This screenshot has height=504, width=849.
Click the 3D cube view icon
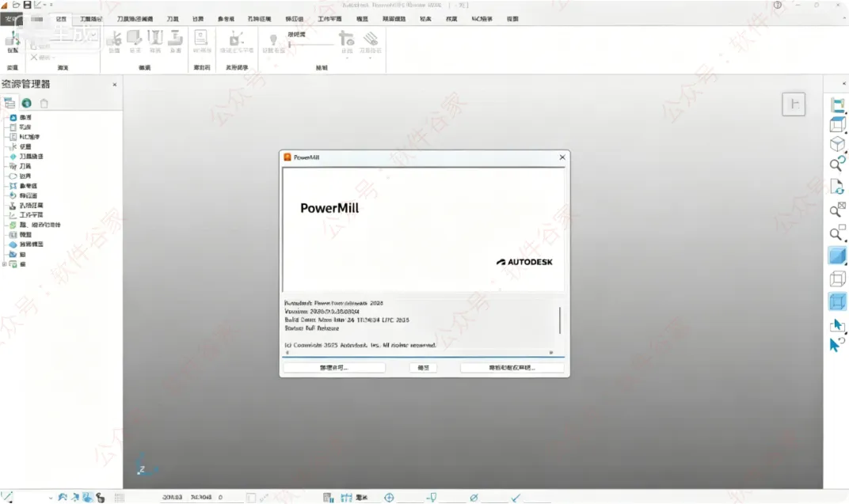(x=837, y=144)
